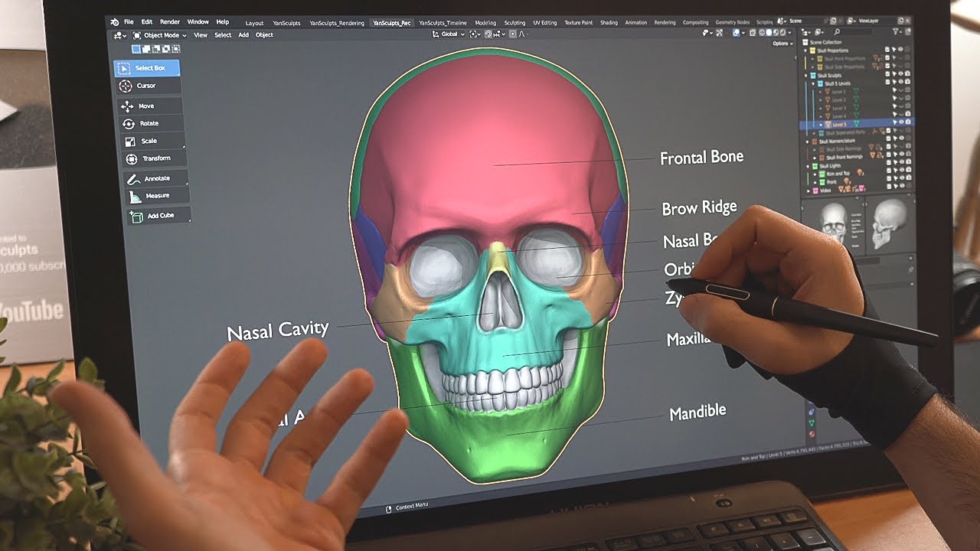Open the editor type dropdown
This screenshot has height=551, width=980.
point(120,35)
